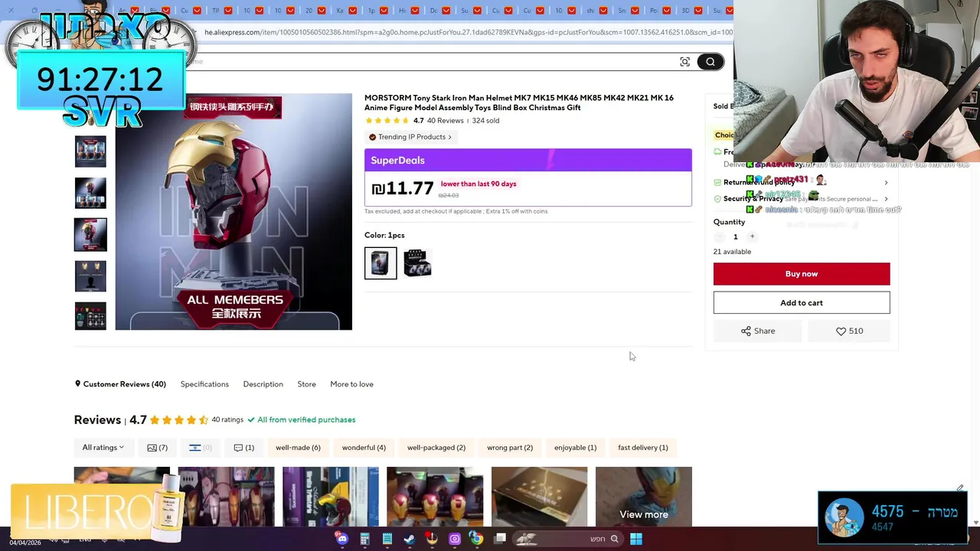
Task: Toggle the wrong part (2) review filter
Action: click(x=510, y=448)
